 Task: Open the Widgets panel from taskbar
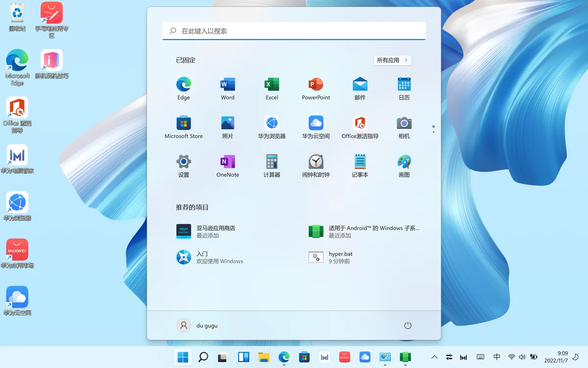click(x=244, y=357)
